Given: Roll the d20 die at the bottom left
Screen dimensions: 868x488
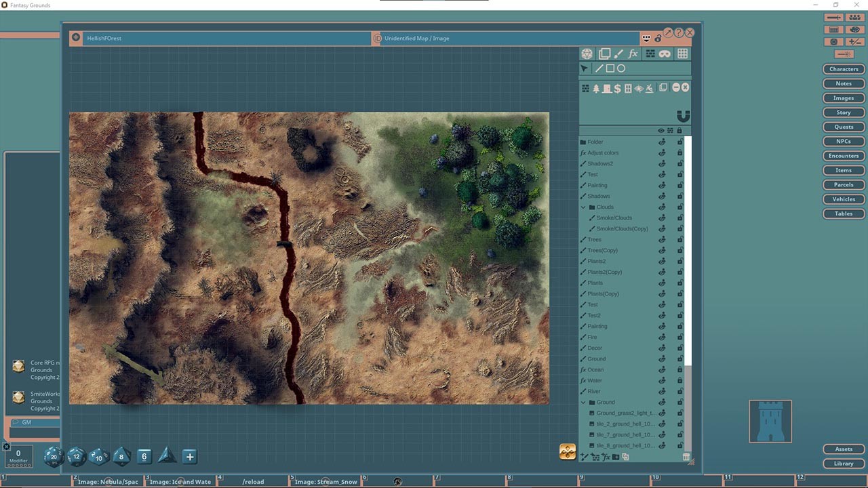Looking at the screenshot, I should [x=54, y=456].
